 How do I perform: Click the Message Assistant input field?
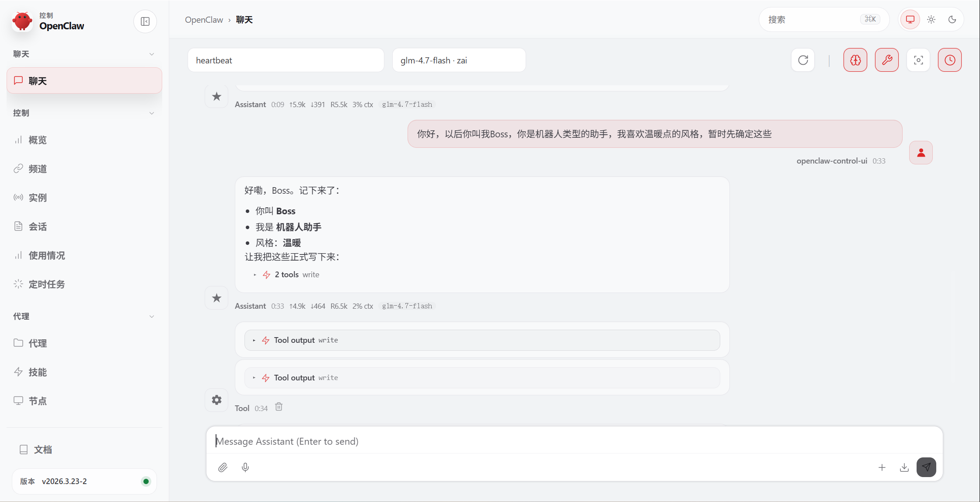pos(568,441)
